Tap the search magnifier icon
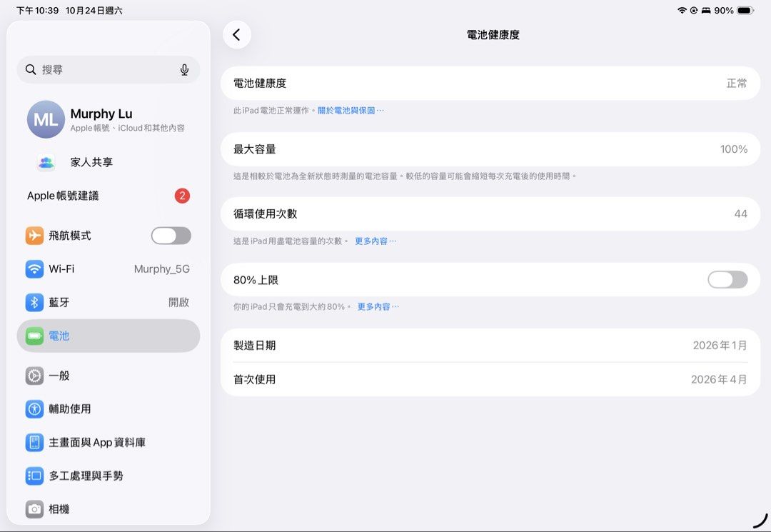The height and width of the screenshot is (532, 771). [x=31, y=70]
